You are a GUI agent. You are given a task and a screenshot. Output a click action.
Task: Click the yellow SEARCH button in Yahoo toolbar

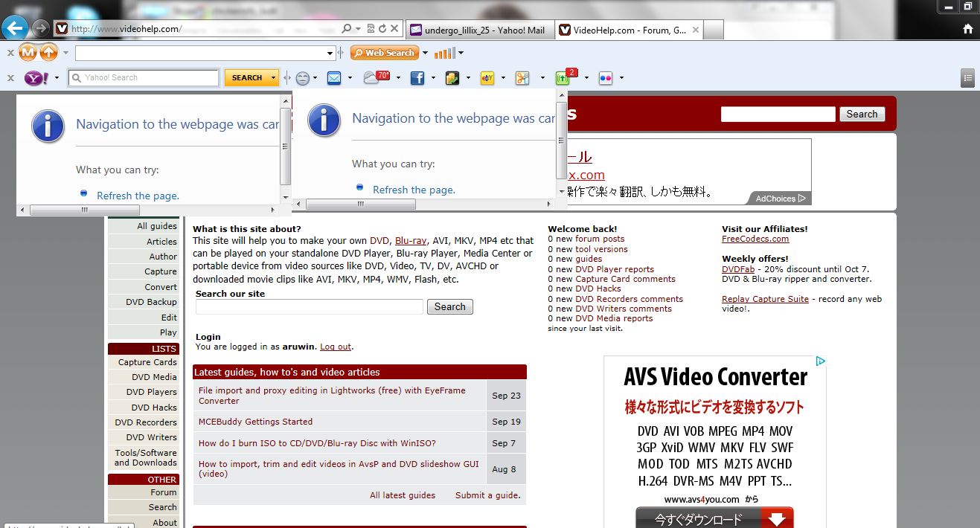coord(246,77)
